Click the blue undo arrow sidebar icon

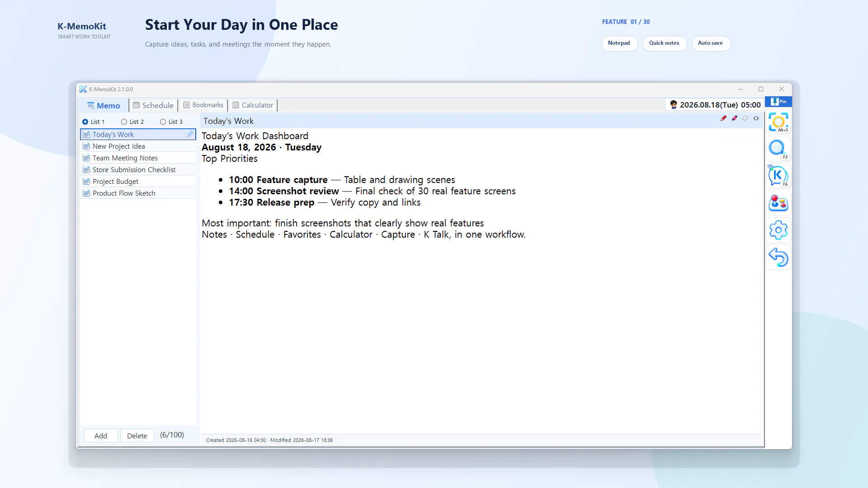pos(778,257)
